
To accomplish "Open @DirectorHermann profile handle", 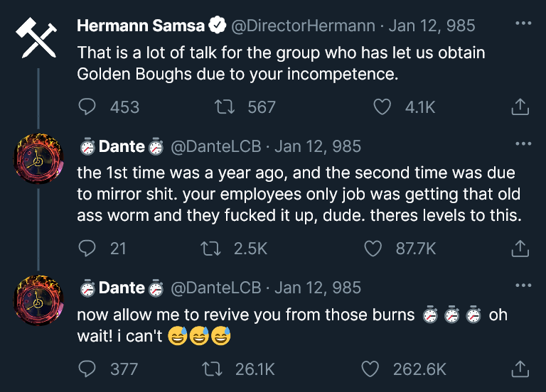I will [304, 26].
